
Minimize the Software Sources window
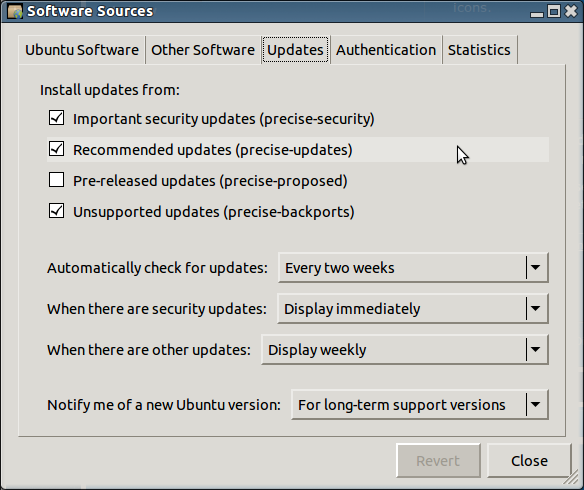[536, 12]
